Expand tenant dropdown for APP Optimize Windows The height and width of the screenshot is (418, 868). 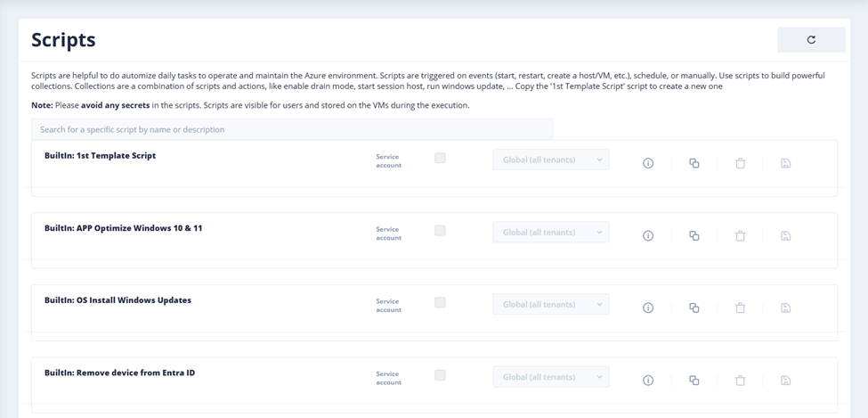tap(551, 232)
